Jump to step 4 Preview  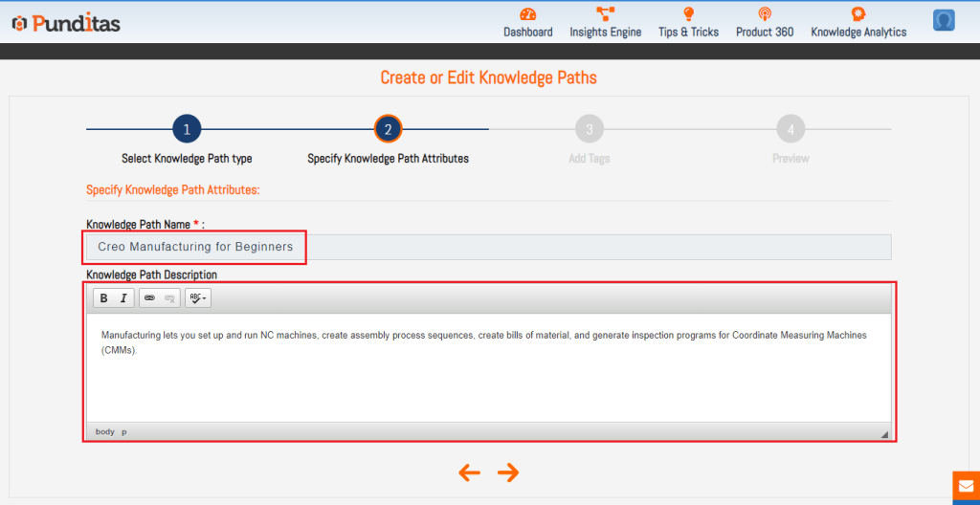[791, 129]
